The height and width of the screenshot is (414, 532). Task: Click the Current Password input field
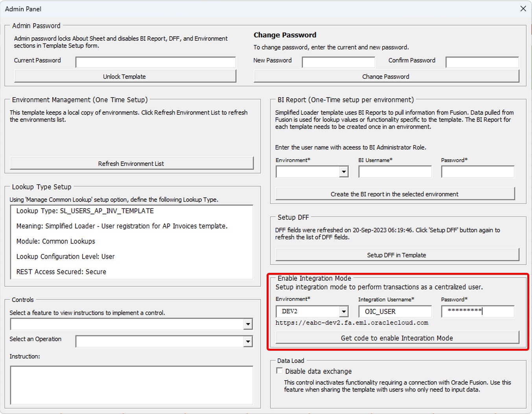pos(155,62)
